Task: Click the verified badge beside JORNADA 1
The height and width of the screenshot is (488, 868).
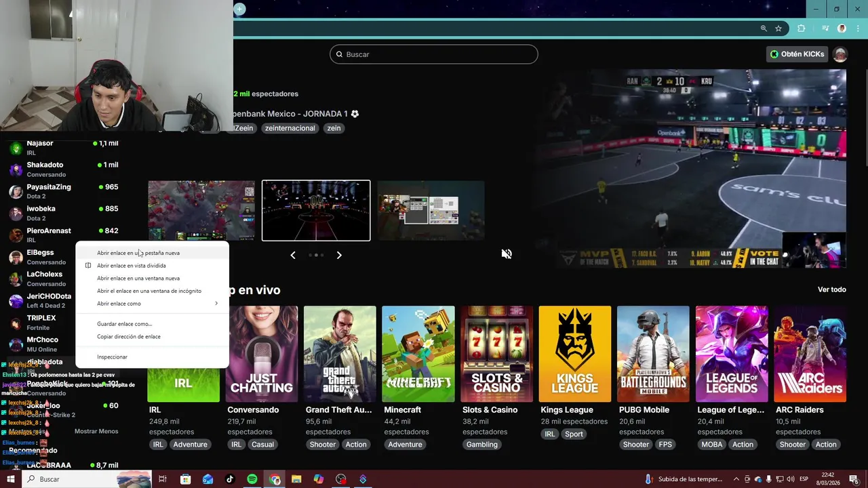Action: [x=355, y=114]
